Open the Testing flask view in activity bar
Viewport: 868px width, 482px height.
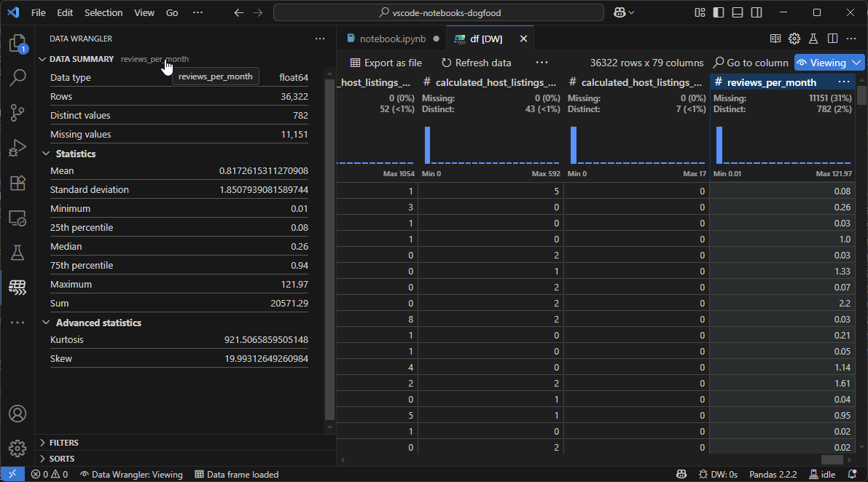[x=17, y=253]
